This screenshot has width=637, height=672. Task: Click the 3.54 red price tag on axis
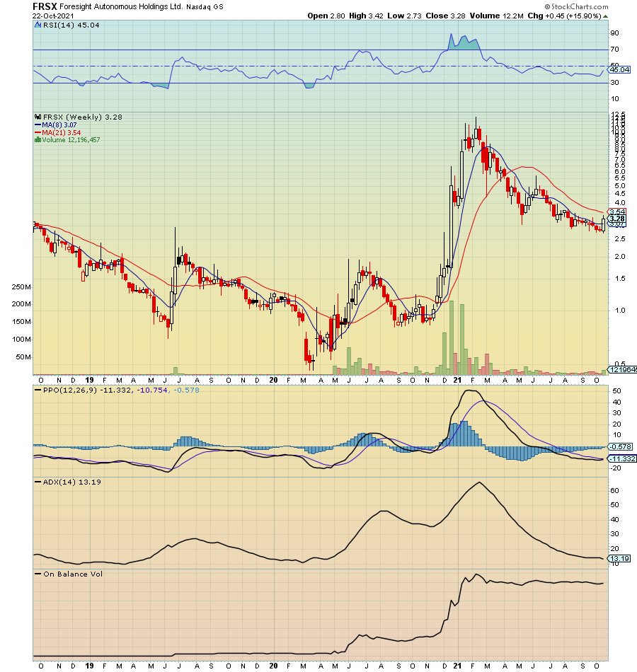pos(617,212)
